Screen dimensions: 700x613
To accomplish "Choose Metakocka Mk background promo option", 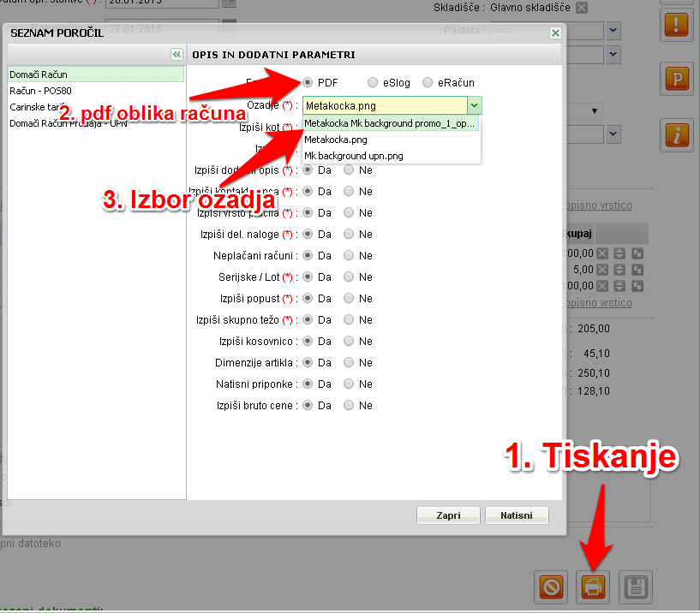I will click(391, 123).
